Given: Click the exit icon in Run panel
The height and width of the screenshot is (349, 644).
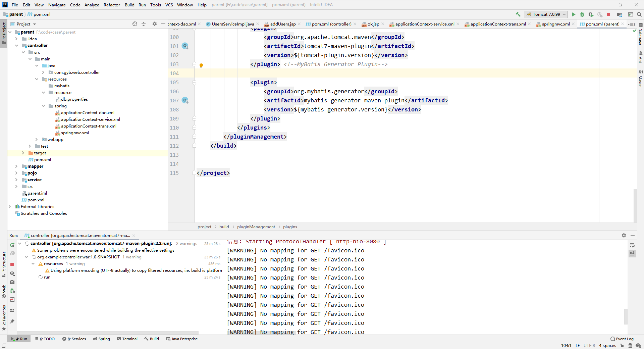Looking at the screenshot, I should [12, 299].
